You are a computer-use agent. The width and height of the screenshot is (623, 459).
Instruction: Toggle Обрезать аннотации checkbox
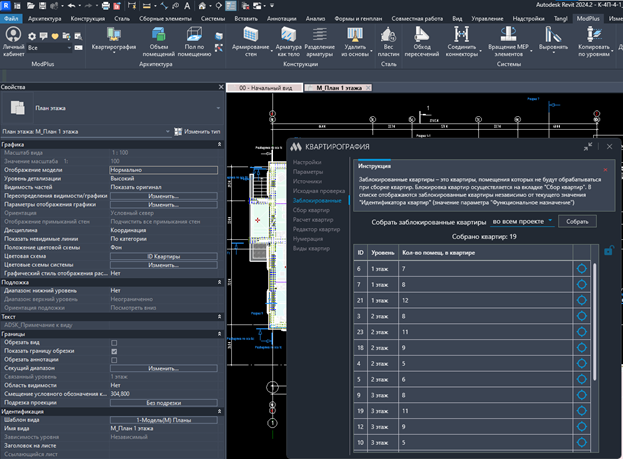[114, 360]
